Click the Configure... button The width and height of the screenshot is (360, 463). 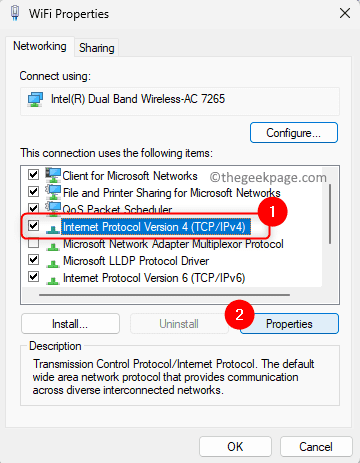click(294, 133)
